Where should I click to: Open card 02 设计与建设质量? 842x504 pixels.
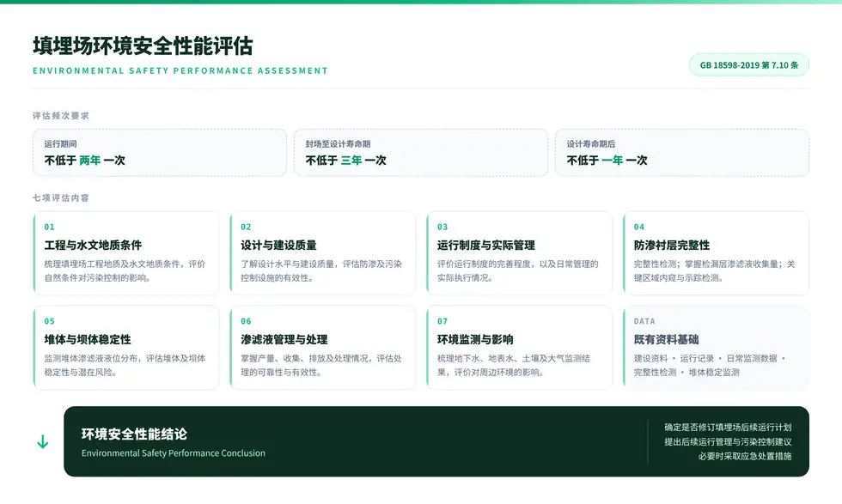click(323, 252)
